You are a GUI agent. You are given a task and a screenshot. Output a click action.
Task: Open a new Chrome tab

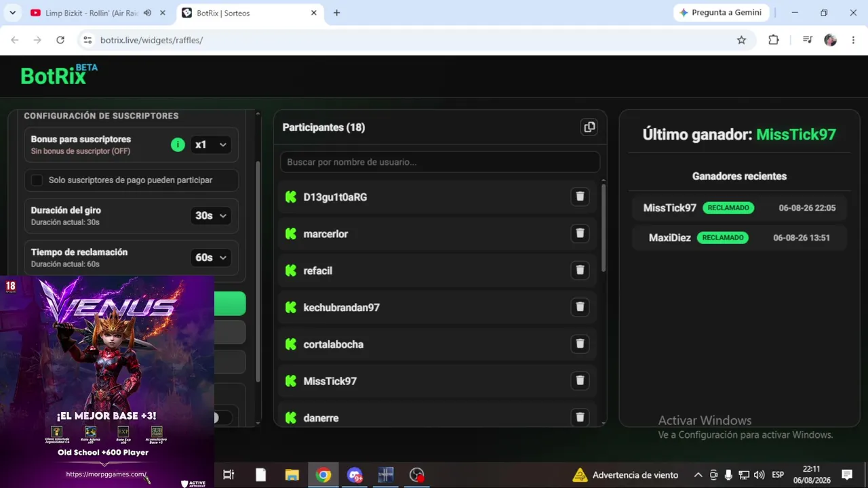pyautogui.click(x=336, y=13)
